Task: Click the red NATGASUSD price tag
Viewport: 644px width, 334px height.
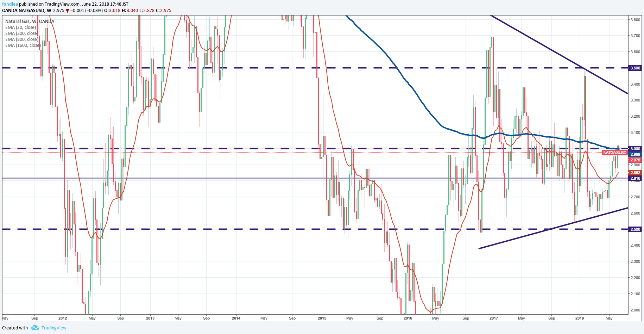Action: pyautogui.click(x=615, y=153)
